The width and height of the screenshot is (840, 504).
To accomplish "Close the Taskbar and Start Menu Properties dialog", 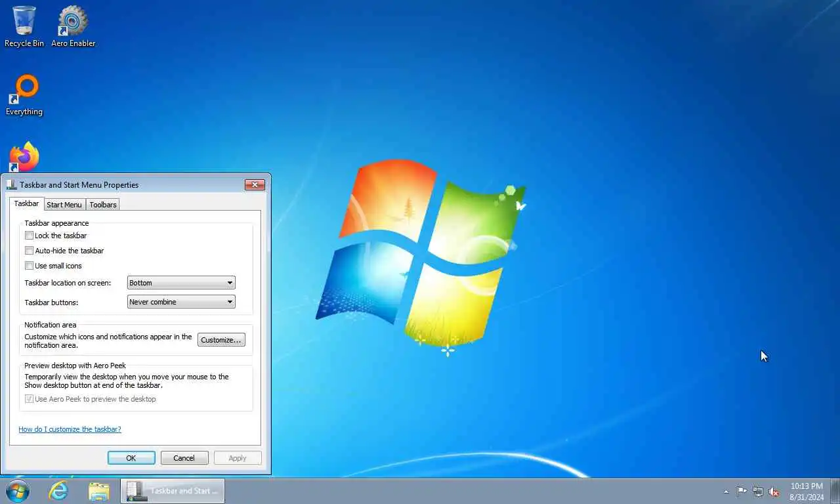I will [255, 184].
